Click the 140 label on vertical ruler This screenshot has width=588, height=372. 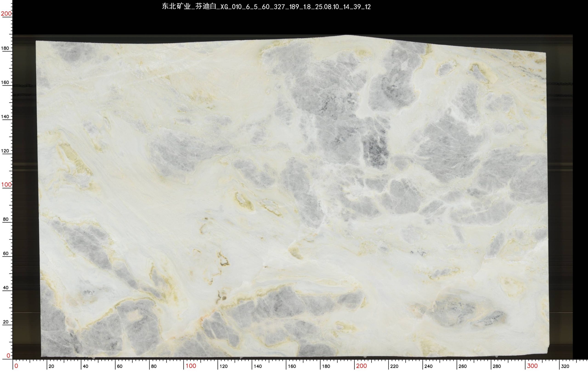[5, 117]
